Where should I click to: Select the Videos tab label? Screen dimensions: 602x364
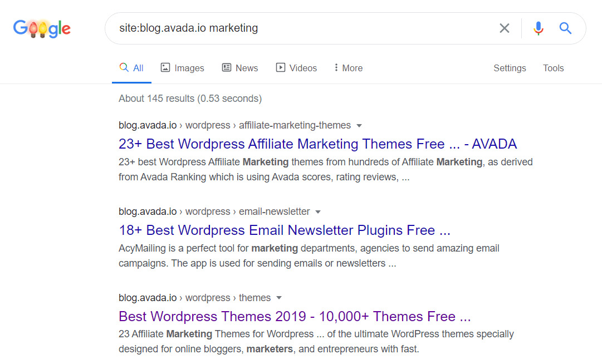pos(303,68)
